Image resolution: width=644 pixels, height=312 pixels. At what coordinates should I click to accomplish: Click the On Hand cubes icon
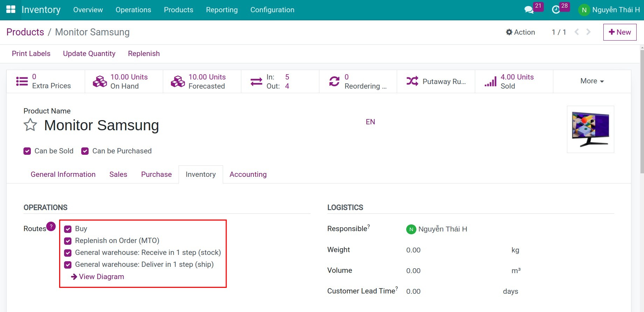click(x=100, y=81)
